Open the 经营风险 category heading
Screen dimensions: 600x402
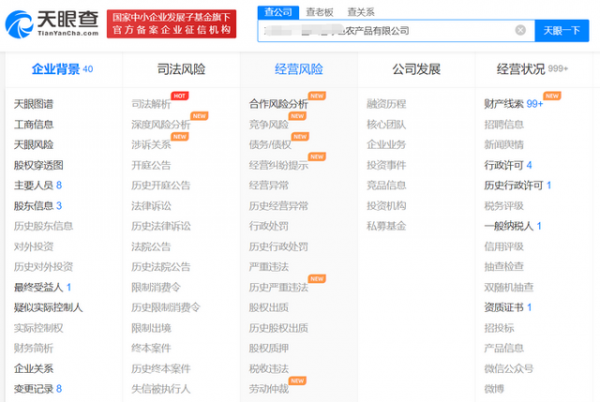click(x=298, y=69)
